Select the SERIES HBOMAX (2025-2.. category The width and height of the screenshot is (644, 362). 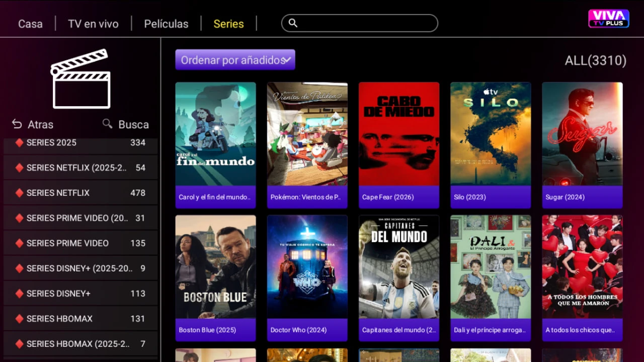coord(80,344)
